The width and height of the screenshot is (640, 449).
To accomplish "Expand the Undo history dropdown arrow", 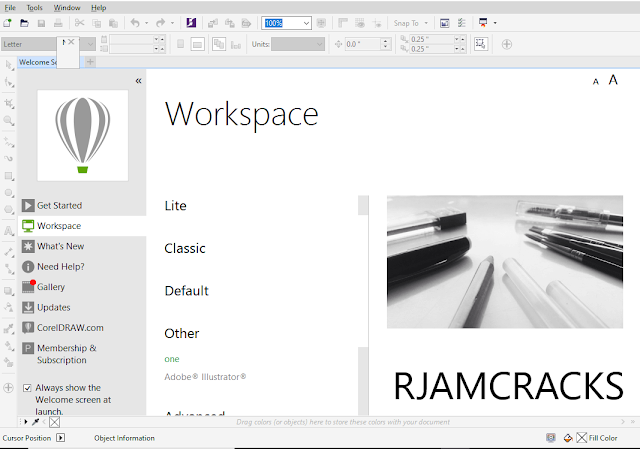I will pos(147,23).
